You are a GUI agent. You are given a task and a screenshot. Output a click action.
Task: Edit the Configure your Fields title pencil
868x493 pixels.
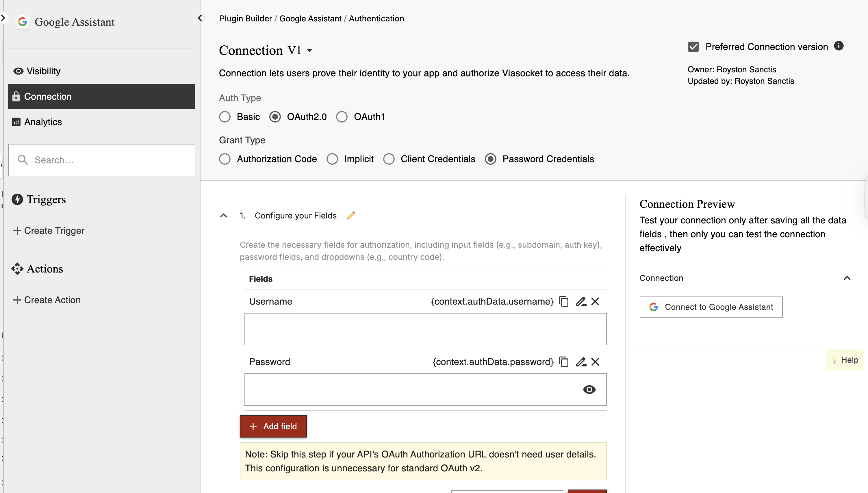coord(351,216)
